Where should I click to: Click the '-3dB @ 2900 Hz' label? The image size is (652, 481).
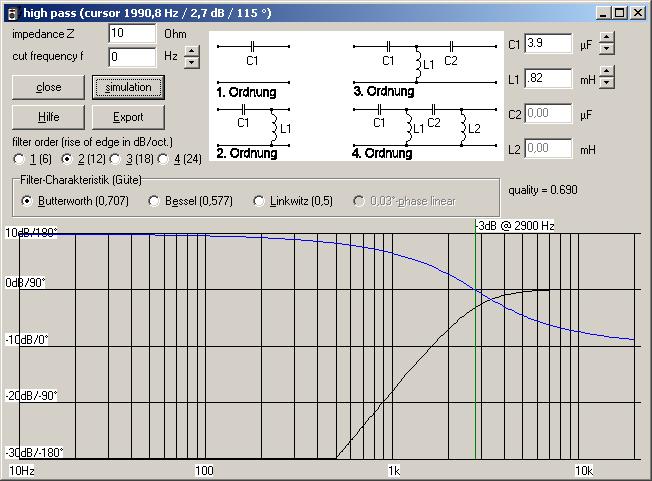coord(516,226)
